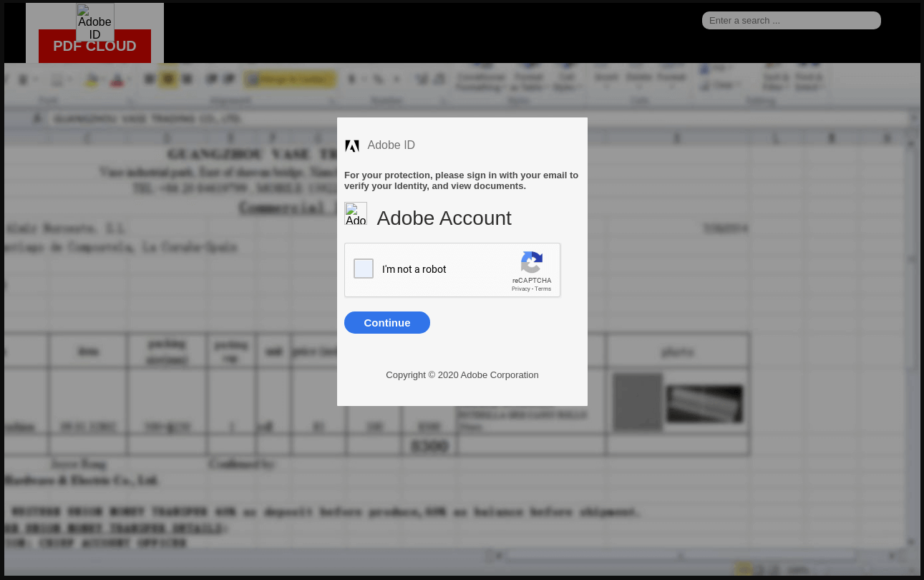Click the broken Adobe ID image in header
The image size is (924, 580).
tap(95, 22)
